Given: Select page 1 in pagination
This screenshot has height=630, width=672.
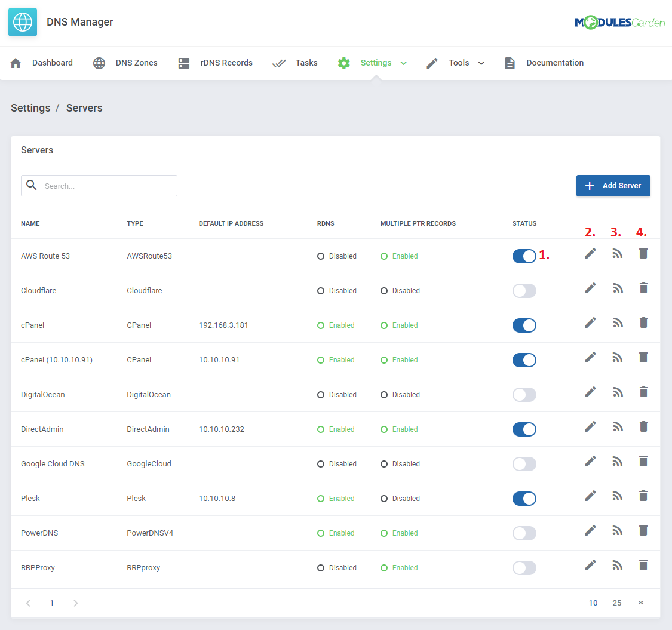Looking at the screenshot, I should 52,603.
